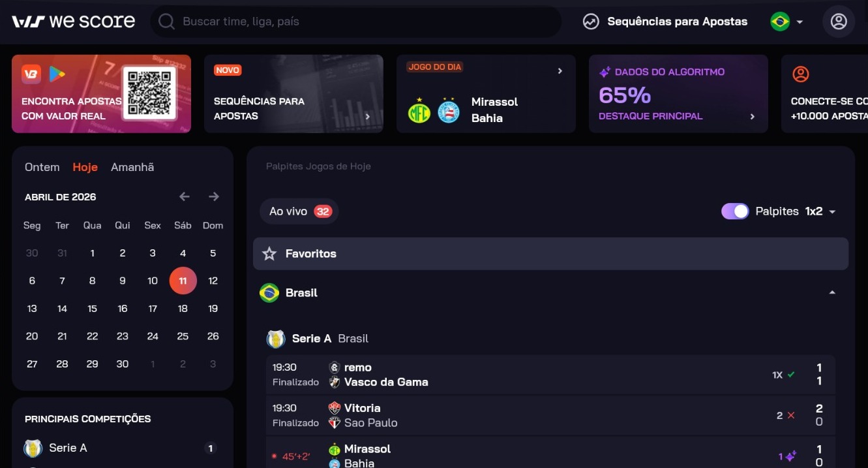
Task: Go to previous month arrow
Action: 185,196
